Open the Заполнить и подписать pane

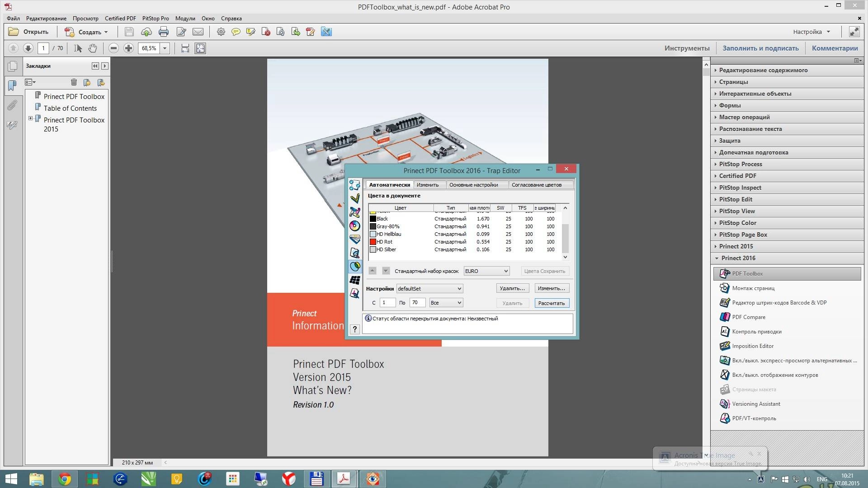[x=760, y=48]
